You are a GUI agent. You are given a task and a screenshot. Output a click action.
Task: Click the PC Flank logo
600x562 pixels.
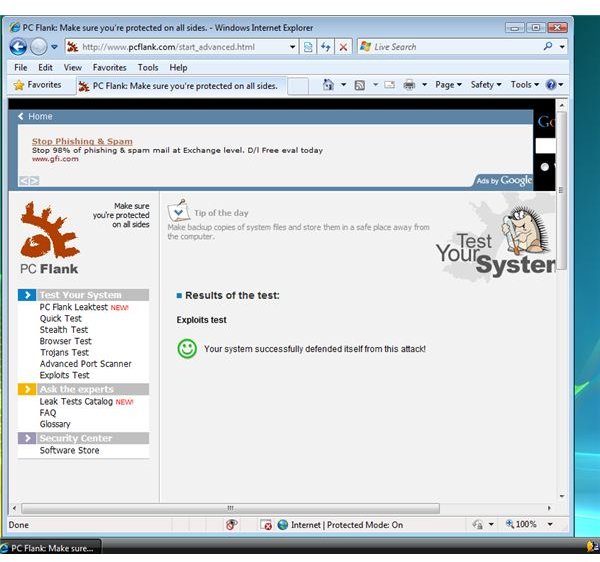(50, 238)
